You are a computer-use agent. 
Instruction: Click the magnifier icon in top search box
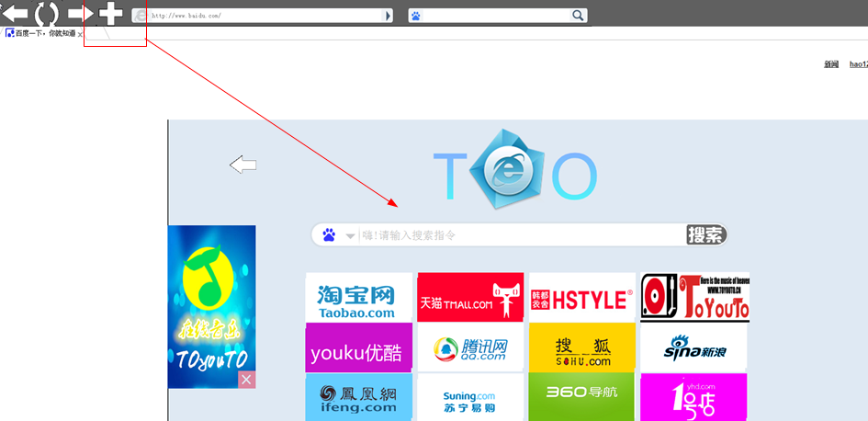578,16
